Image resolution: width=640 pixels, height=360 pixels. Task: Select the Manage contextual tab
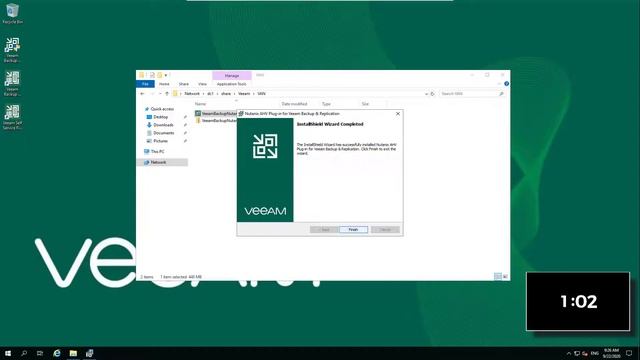(x=232, y=76)
